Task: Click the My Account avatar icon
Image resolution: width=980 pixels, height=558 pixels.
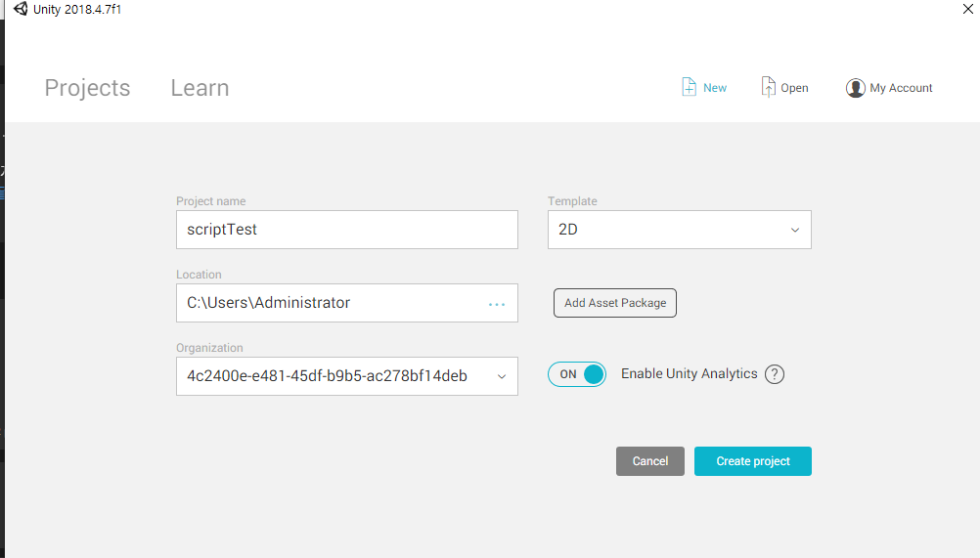Action: 855,88
